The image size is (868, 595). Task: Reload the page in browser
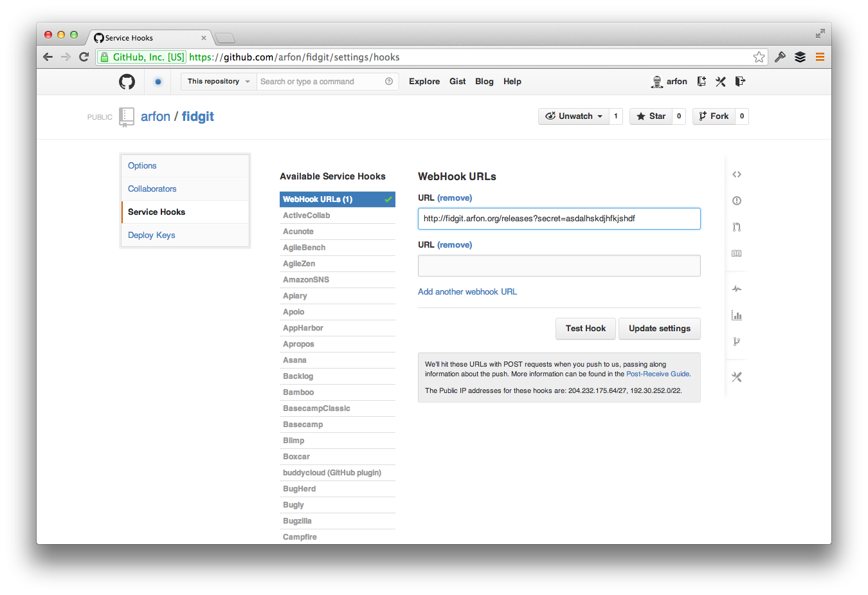pyautogui.click(x=84, y=57)
